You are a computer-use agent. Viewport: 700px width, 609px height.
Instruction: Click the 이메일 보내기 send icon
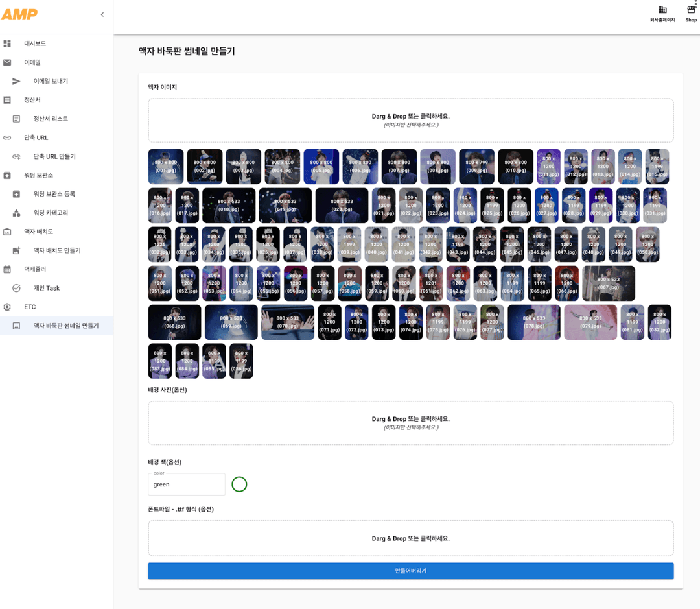(17, 81)
